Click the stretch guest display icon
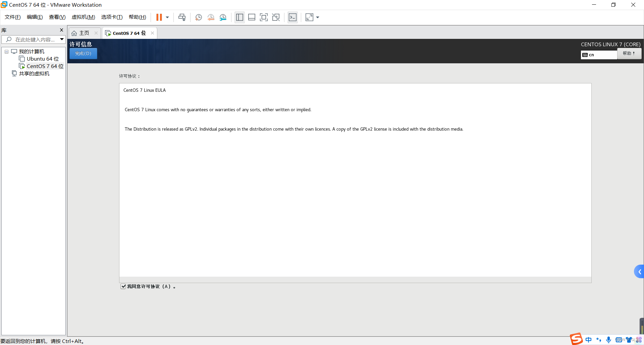 [309, 17]
